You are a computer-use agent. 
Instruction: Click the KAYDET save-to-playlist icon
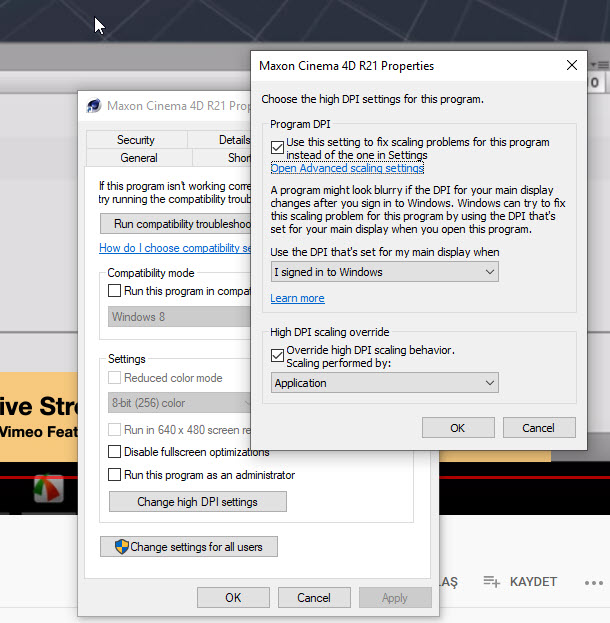(491, 582)
